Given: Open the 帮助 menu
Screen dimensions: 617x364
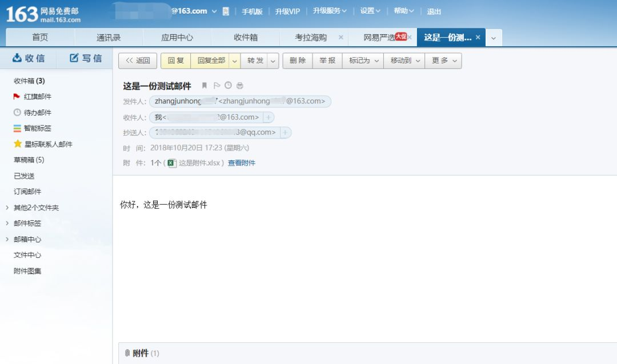Looking at the screenshot, I should (404, 11).
